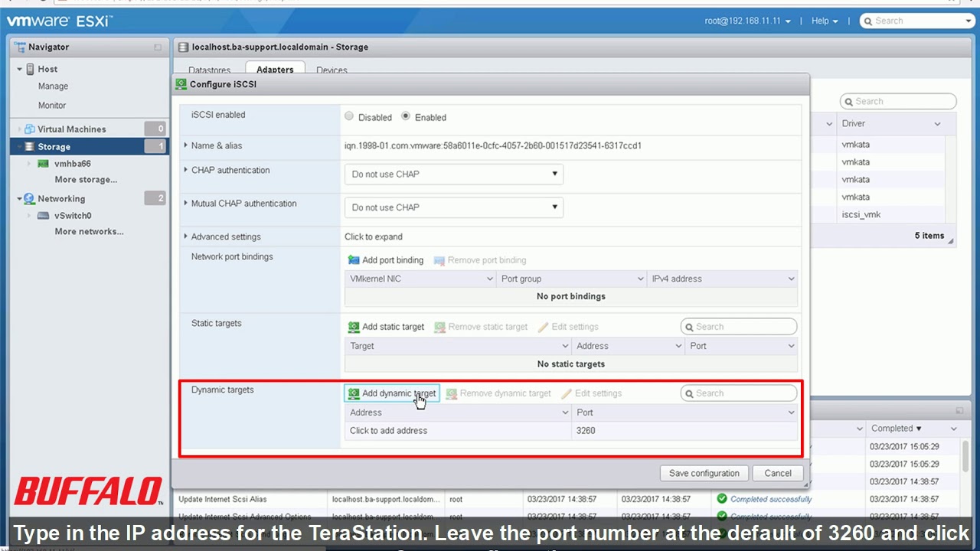Click the Navigator panel collapse icon

tap(158, 47)
